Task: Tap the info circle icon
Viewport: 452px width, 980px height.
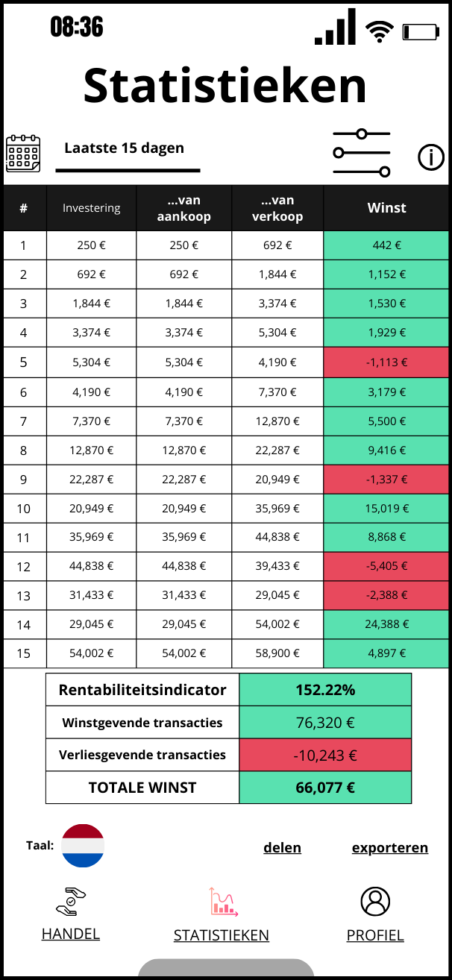Action: (x=431, y=157)
